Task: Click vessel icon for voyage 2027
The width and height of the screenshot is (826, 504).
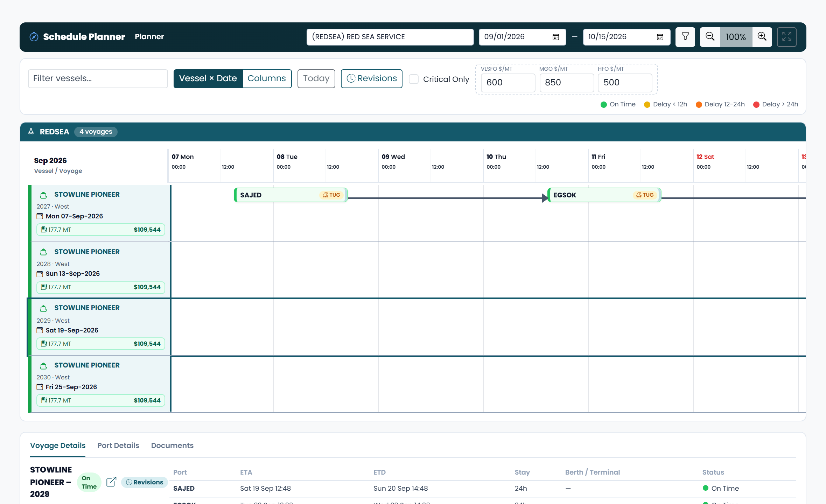Action: (x=43, y=195)
